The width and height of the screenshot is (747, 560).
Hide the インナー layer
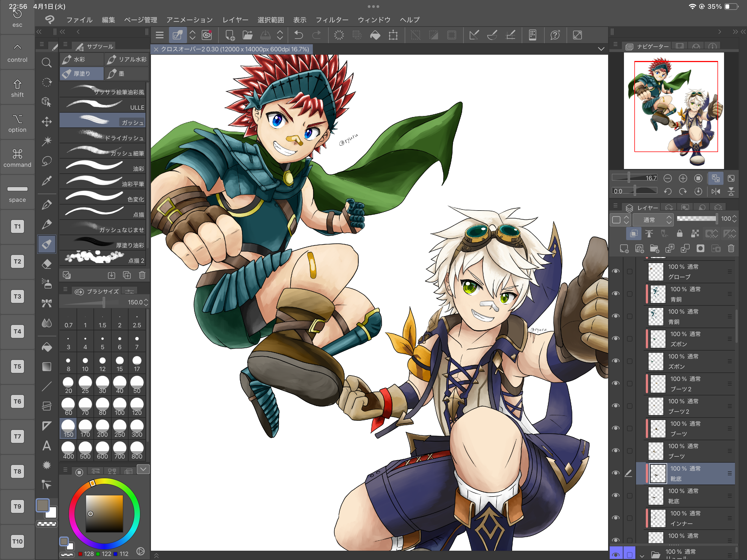(616, 518)
